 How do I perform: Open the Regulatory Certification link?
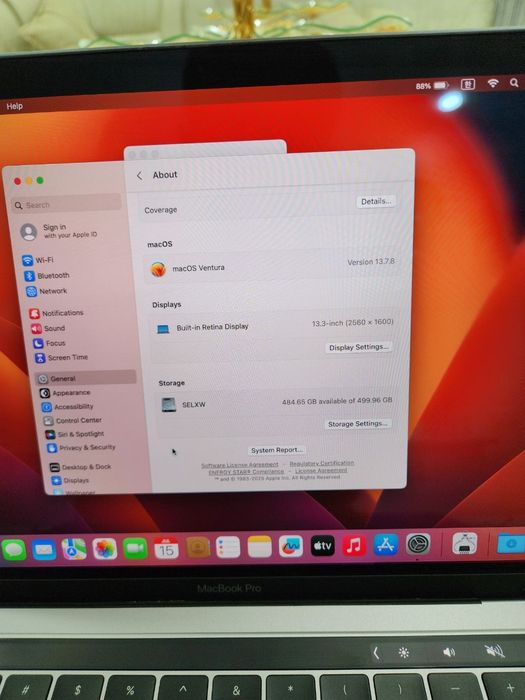(x=321, y=463)
